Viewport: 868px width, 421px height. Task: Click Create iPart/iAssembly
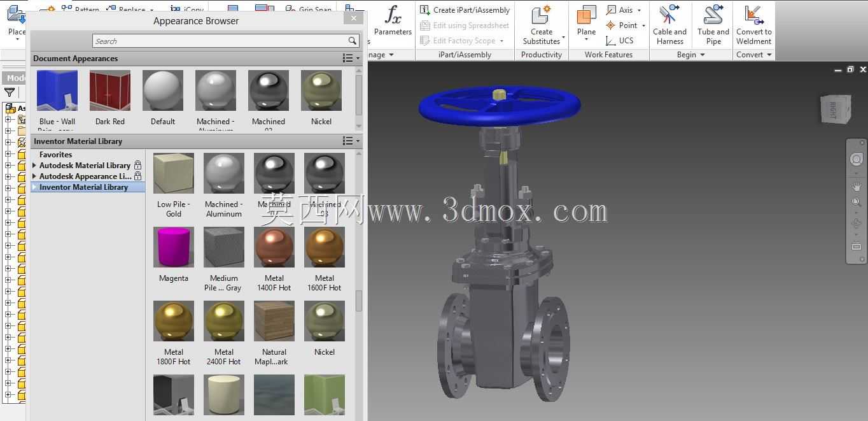pos(465,10)
